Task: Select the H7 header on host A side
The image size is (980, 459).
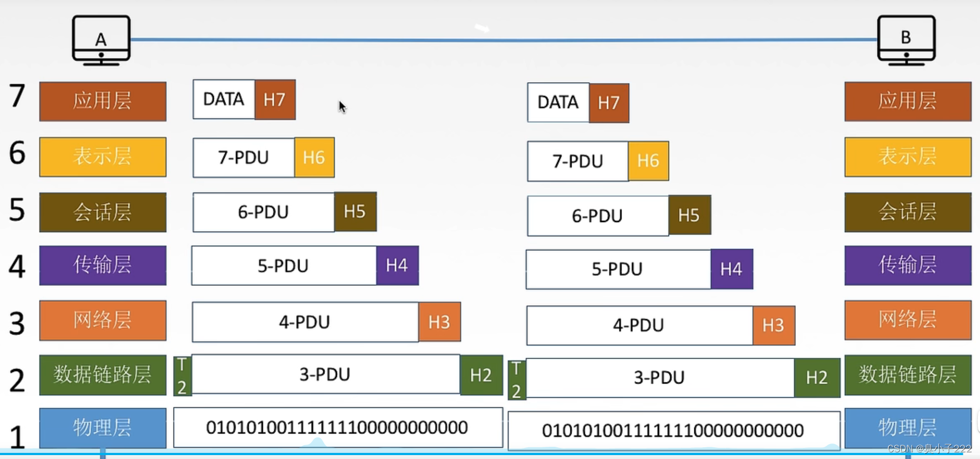Action: 275,99
